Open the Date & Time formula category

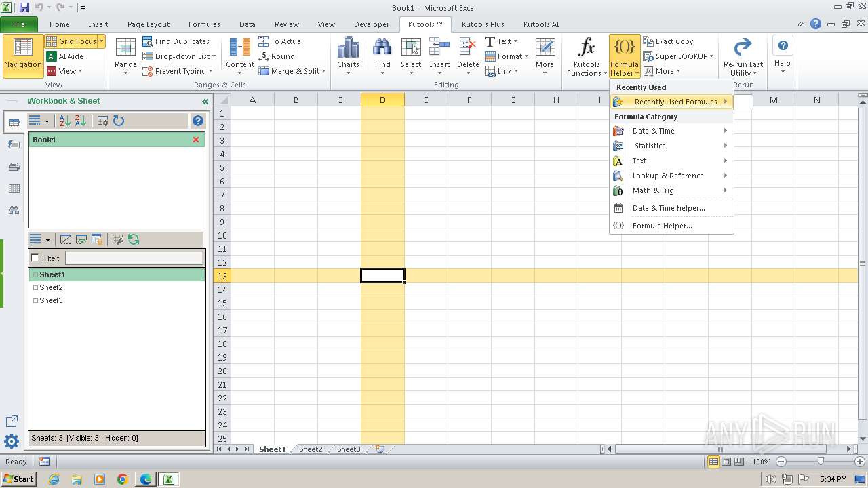coord(671,131)
